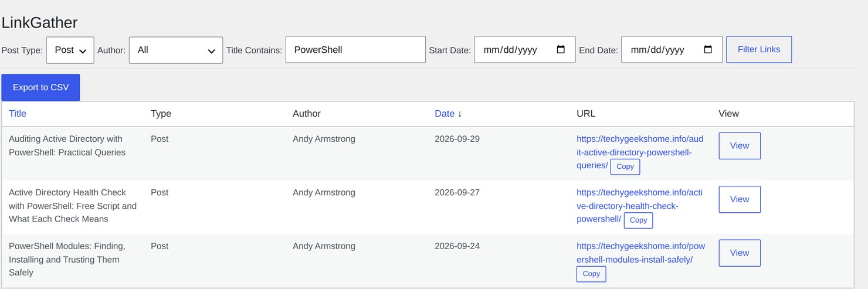Open powershell-modules-install-safely URL link
The height and width of the screenshot is (289, 868).
point(640,253)
